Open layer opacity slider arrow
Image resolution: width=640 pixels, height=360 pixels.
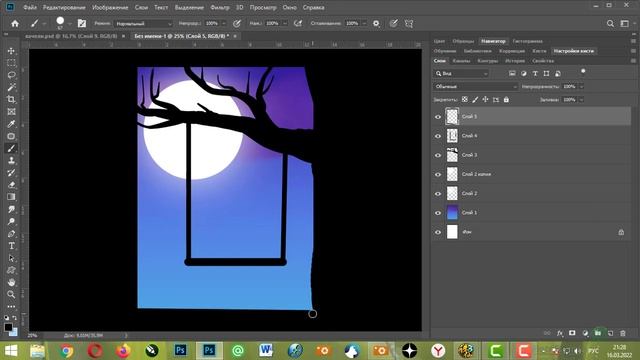coord(581,87)
